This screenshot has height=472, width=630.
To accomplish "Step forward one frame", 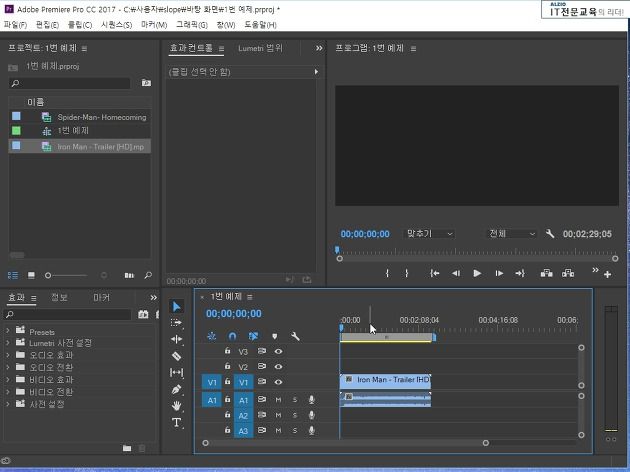I will pos(499,273).
